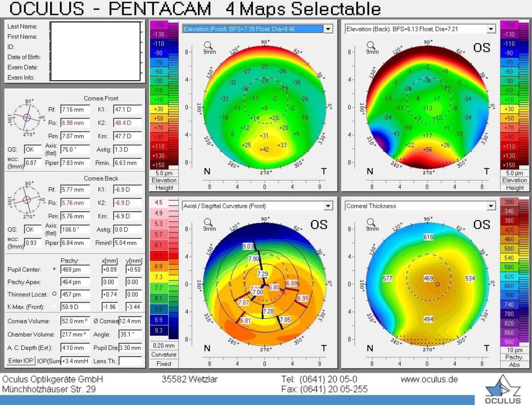Viewport: 532px width, 405px height.
Task: Click the 618 value on Corneal Thickness map
Action: 428,237
